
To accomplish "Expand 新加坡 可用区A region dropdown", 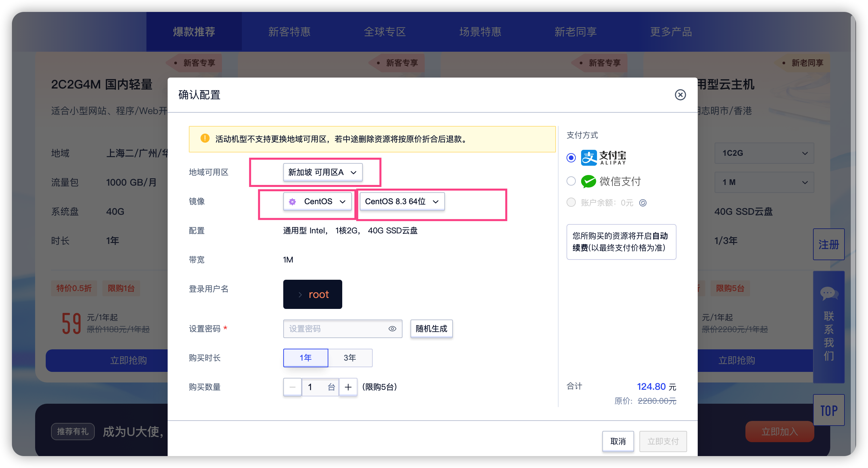I will coord(322,172).
